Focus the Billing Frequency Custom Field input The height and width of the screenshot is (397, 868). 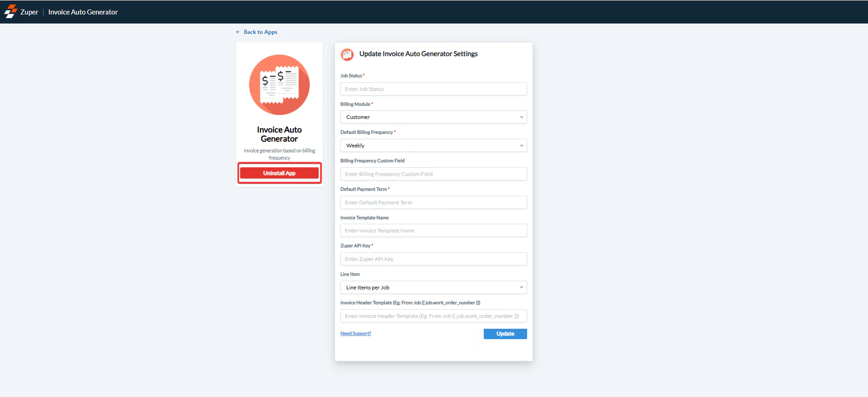(x=434, y=174)
